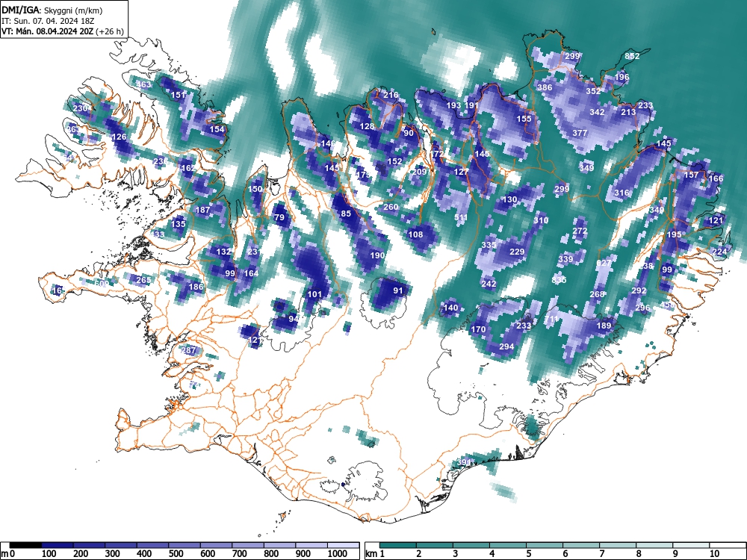Click the '294' visibility value
747x560 pixels.
click(506, 346)
